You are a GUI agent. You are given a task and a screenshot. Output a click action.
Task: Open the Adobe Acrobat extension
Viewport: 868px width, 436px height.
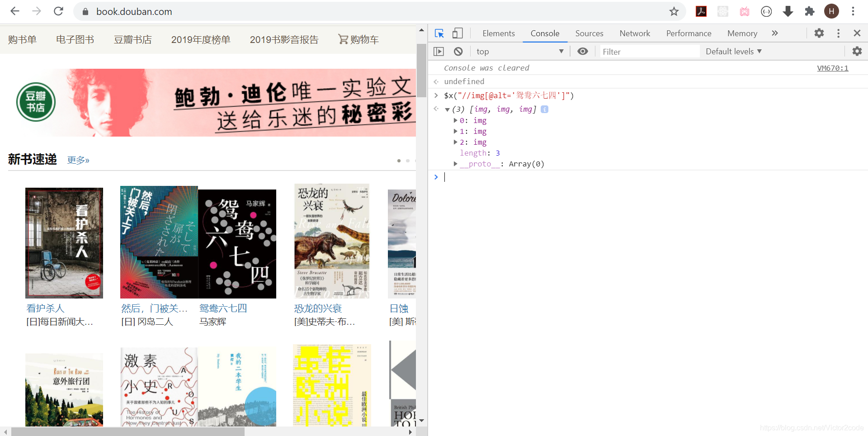coord(701,11)
